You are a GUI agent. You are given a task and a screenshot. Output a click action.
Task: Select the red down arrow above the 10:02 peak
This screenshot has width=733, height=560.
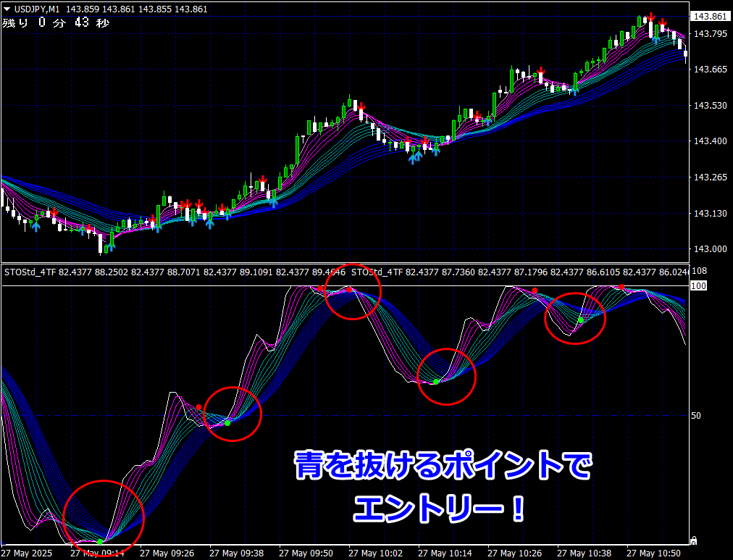(361, 107)
